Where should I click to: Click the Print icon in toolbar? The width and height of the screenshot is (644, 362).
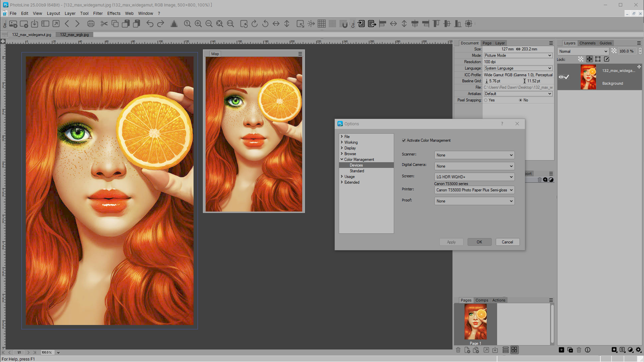(91, 24)
